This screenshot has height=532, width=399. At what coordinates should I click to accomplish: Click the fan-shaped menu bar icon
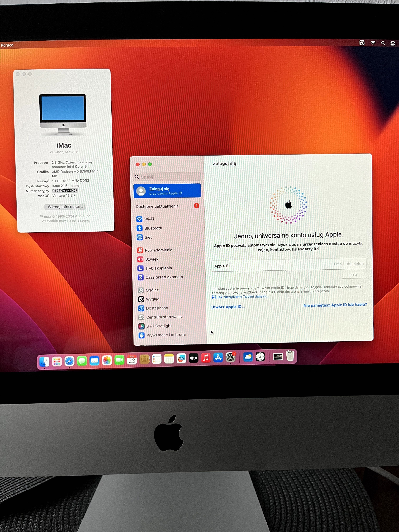[362, 43]
